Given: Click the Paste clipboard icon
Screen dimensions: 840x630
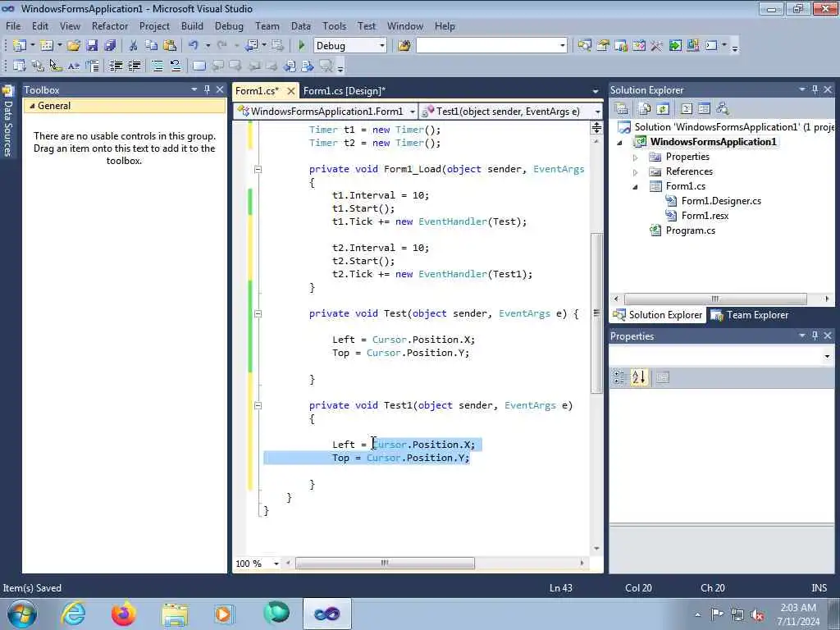Looking at the screenshot, I should pyautogui.click(x=170, y=46).
